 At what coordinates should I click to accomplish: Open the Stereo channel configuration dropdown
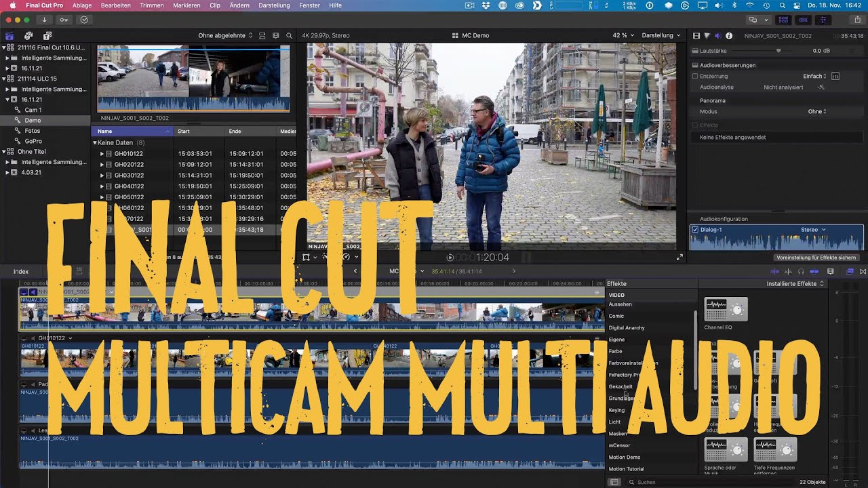[813, 230]
